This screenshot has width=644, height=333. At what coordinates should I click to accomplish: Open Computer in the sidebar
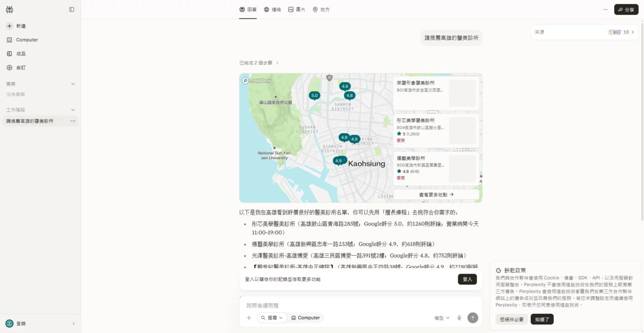(x=22, y=40)
